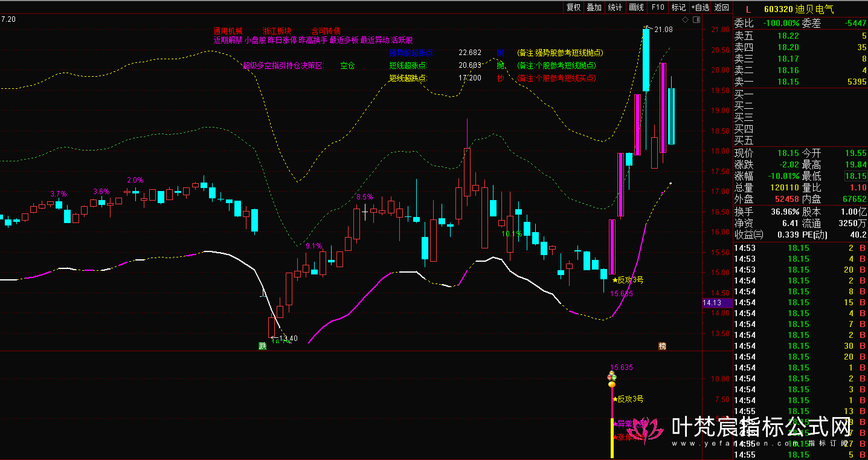The height and width of the screenshot is (460, 868).
Task: Click the 外盘 value 52458
Action: click(x=787, y=199)
